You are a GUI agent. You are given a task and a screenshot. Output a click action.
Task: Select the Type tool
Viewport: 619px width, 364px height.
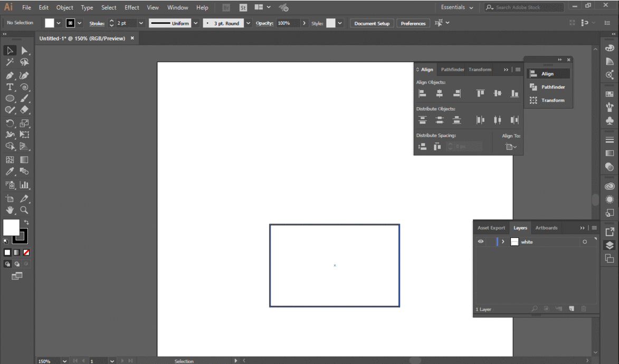pos(10,87)
